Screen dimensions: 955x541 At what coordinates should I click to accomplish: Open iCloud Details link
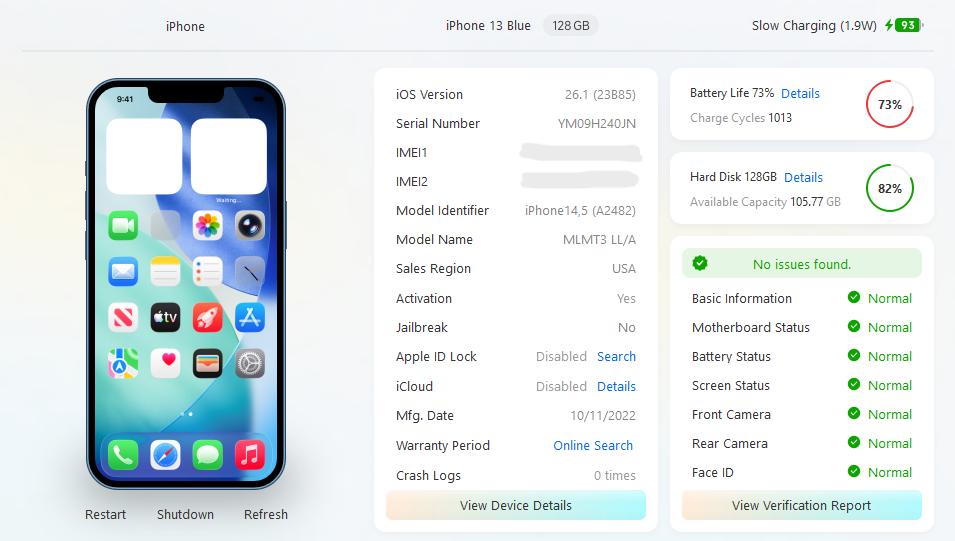(616, 386)
